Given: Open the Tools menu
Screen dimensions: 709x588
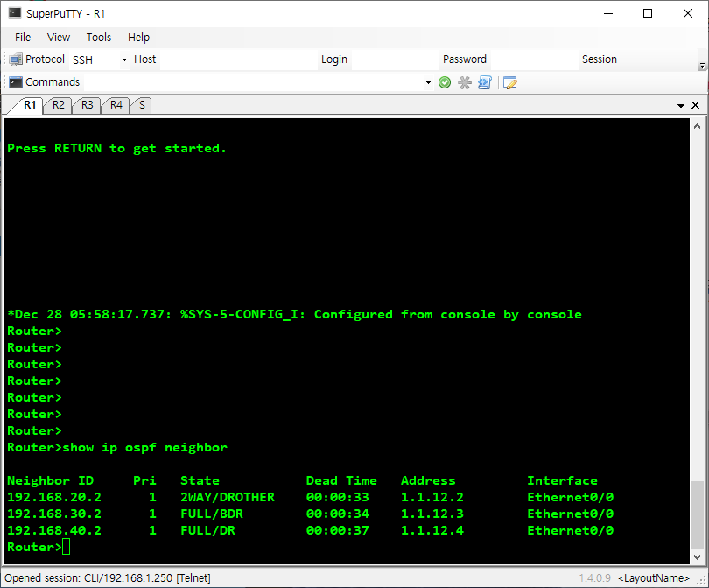Looking at the screenshot, I should point(99,37).
